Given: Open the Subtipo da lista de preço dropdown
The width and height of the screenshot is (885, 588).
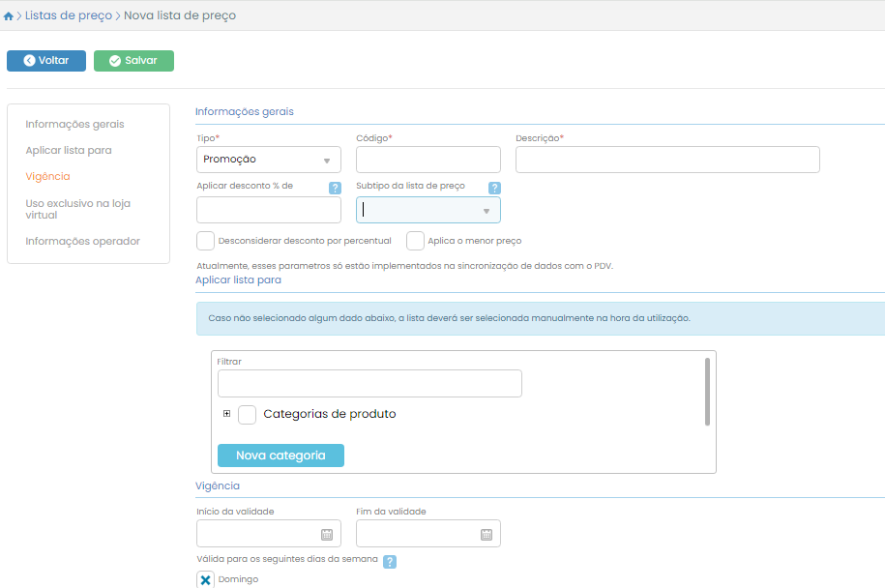Looking at the screenshot, I should coord(428,210).
